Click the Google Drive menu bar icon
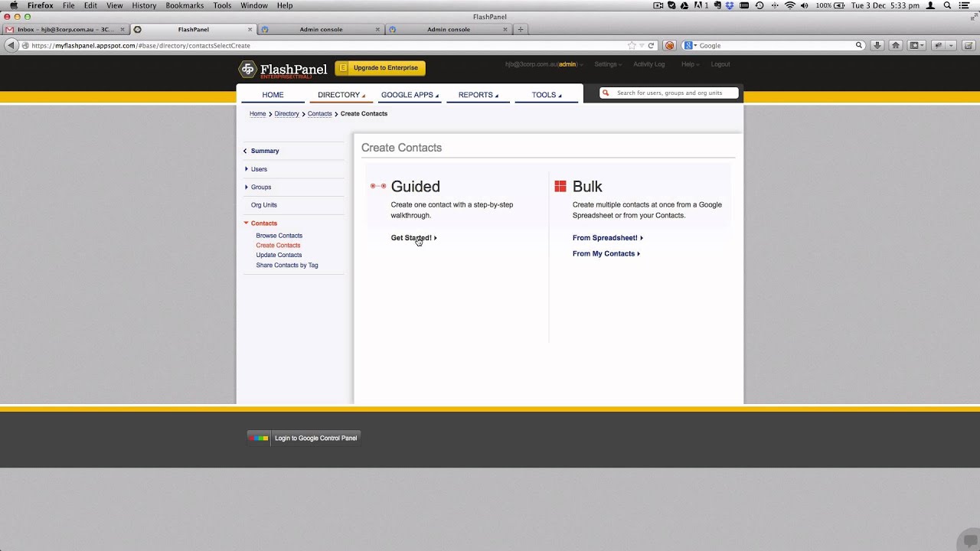The height and width of the screenshot is (551, 980). coord(684,5)
